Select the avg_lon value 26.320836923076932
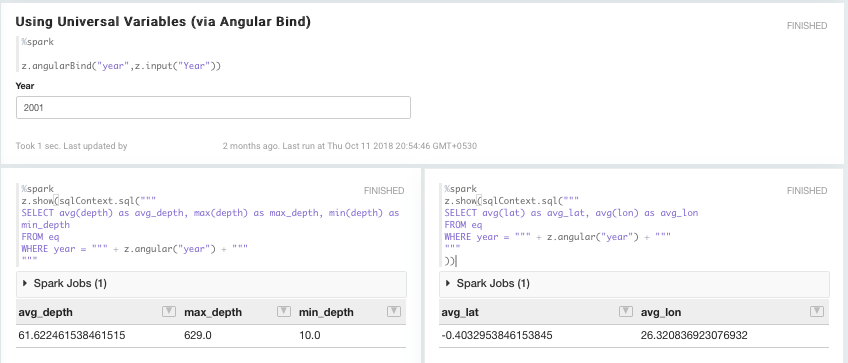Screen dimensions: 848x363 point(694,335)
